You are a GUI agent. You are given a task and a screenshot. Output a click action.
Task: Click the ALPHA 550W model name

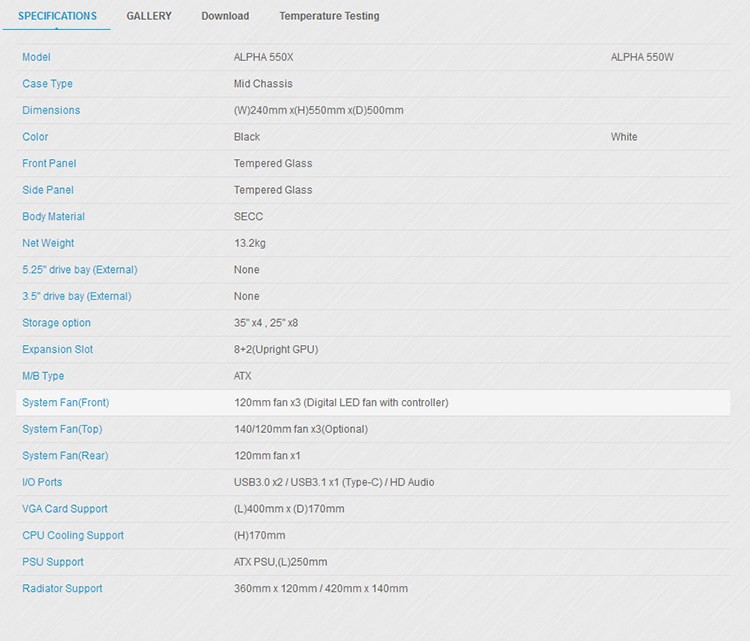[x=642, y=57]
